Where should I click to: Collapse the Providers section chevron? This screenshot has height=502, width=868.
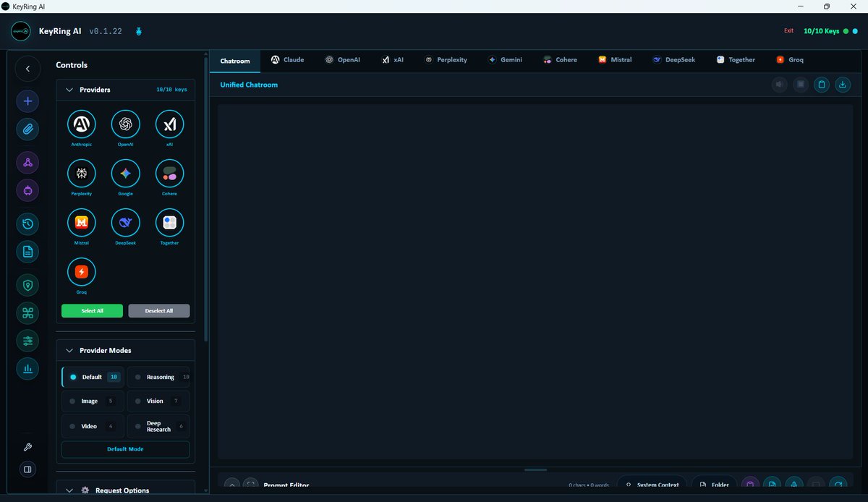point(69,90)
